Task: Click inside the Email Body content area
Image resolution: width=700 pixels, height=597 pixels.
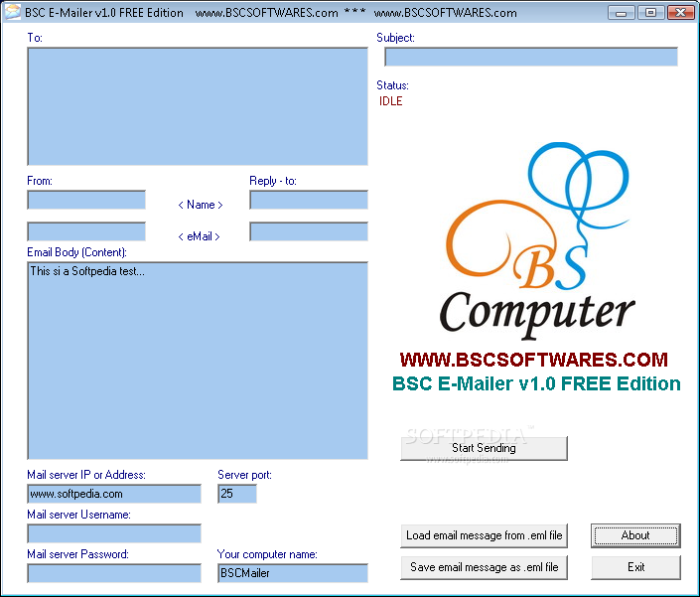Action: (198, 361)
